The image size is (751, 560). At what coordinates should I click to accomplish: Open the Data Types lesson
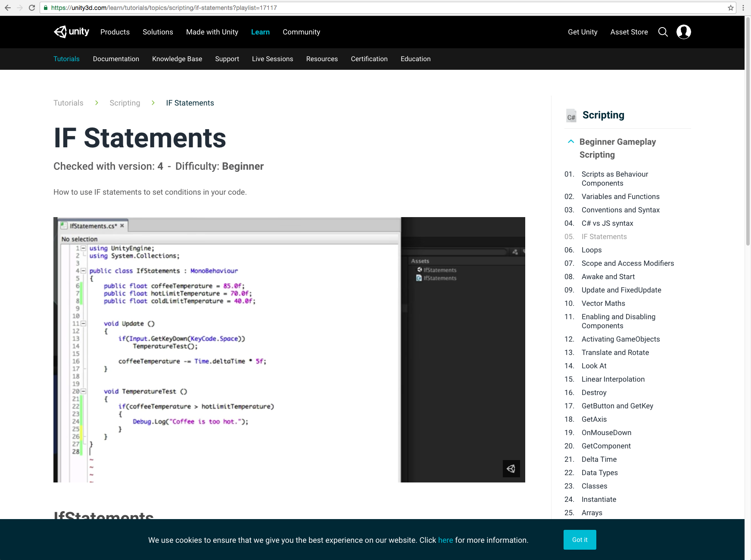point(599,473)
